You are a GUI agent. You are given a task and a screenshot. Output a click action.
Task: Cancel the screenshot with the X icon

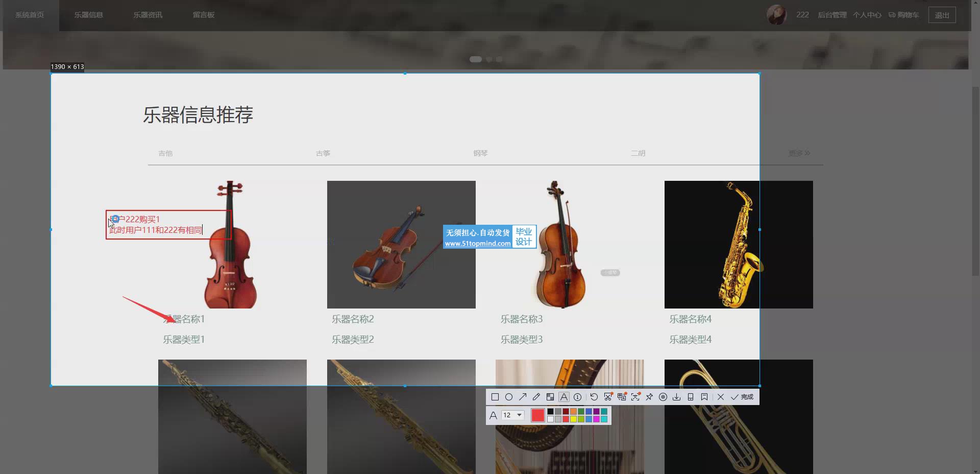[x=721, y=397]
